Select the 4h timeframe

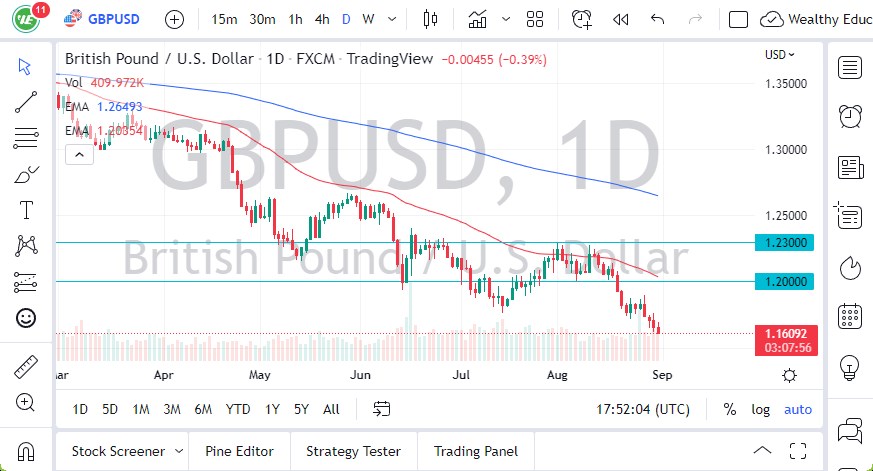(321, 19)
